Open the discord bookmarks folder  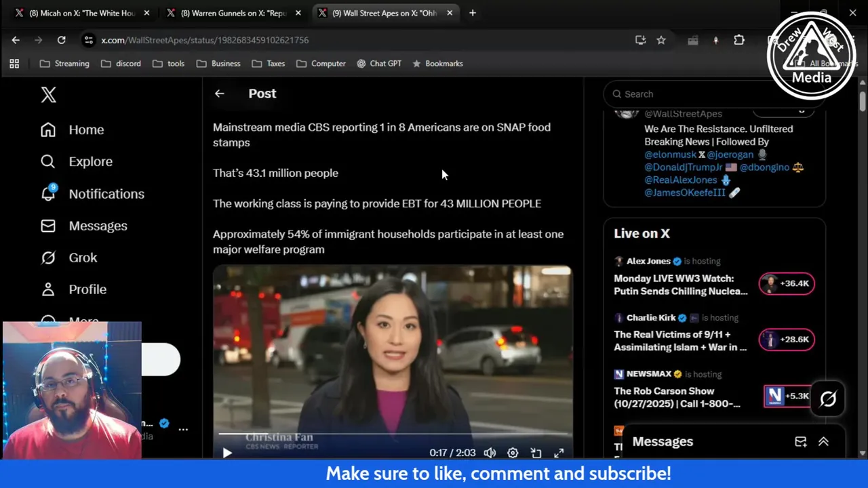(x=121, y=64)
